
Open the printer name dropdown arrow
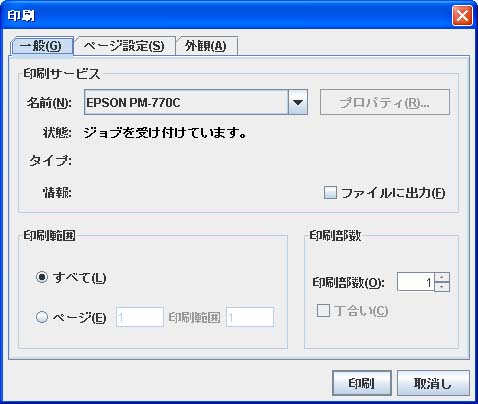[x=297, y=102]
